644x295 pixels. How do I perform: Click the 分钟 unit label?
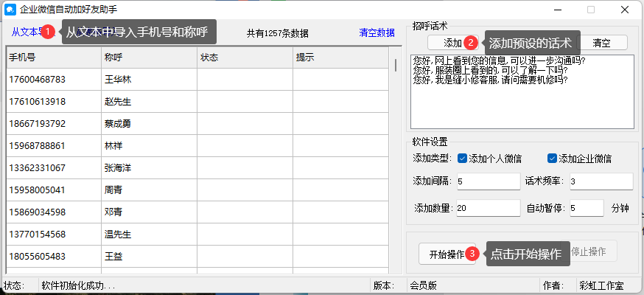(620, 208)
